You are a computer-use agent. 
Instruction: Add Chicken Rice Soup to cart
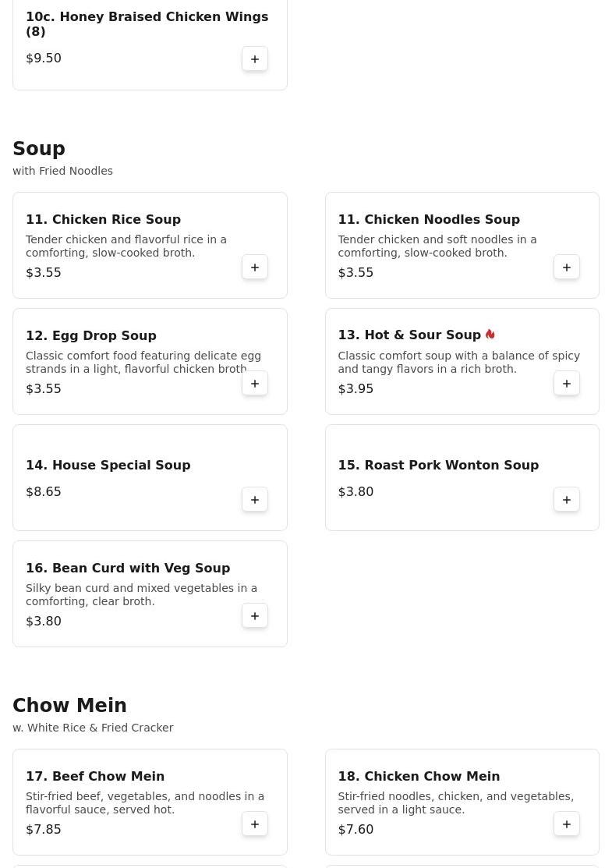[255, 267]
